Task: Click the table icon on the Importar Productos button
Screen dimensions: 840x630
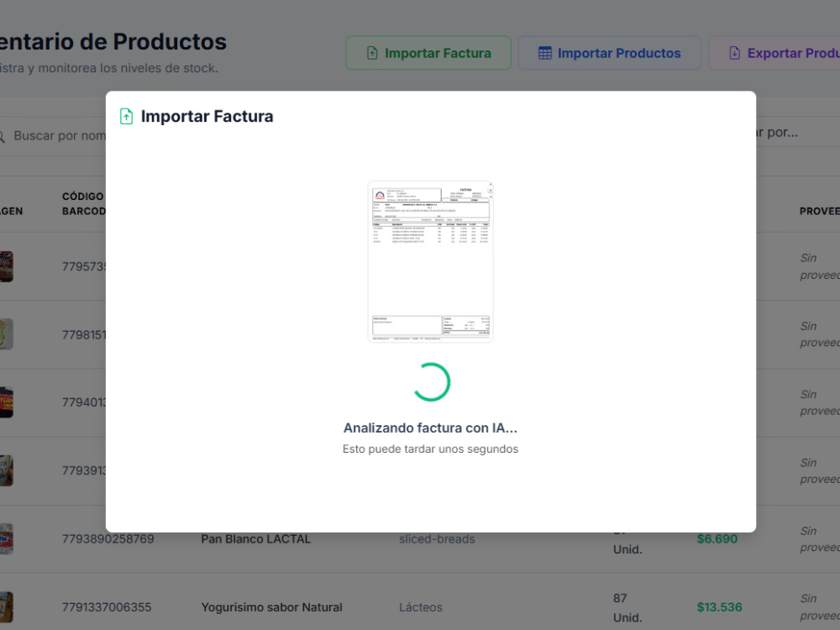Action: pyautogui.click(x=545, y=53)
